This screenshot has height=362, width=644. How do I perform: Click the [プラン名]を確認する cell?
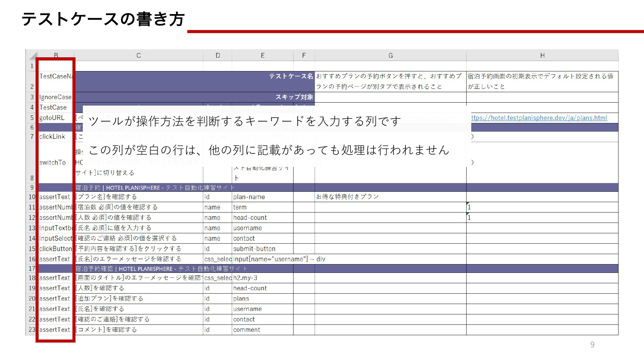tap(139, 197)
